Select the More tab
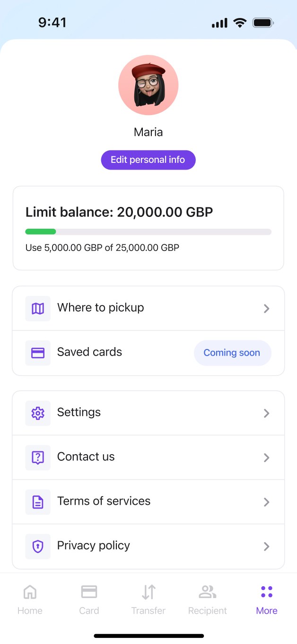 click(267, 599)
